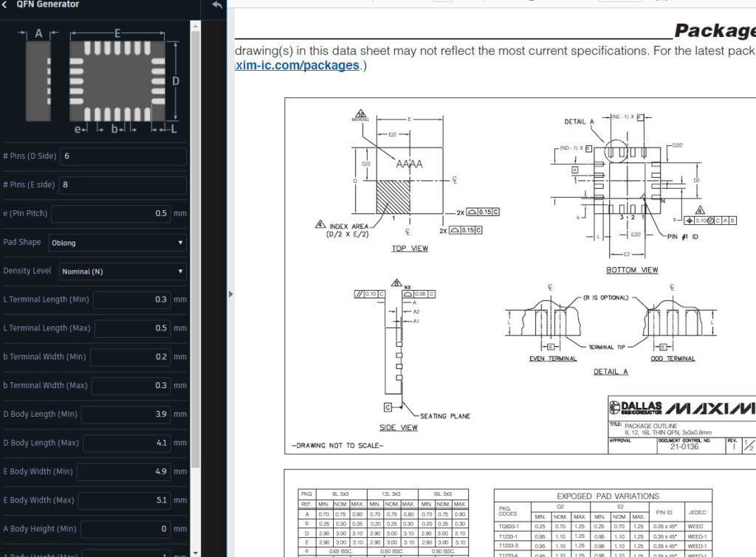The height and width of the screenshot is (557, 756).
Task: Click b Terminal Width (Min) field
Action: 130,356
